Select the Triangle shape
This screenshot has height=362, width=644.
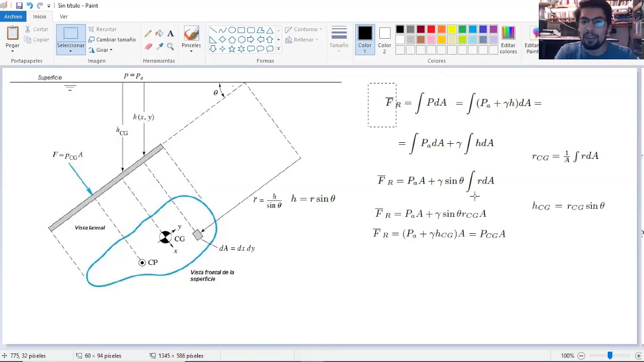pyautogui.click(x=270, y=30)
